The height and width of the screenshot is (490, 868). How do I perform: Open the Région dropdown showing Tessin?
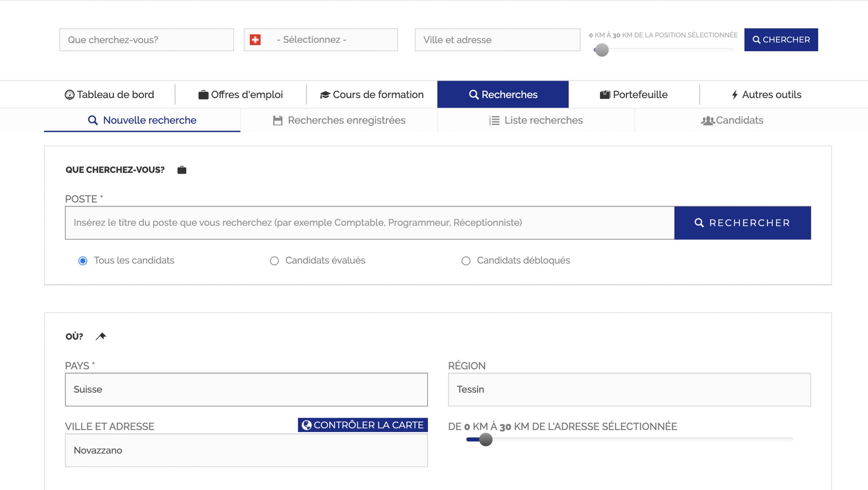[629, 389]
